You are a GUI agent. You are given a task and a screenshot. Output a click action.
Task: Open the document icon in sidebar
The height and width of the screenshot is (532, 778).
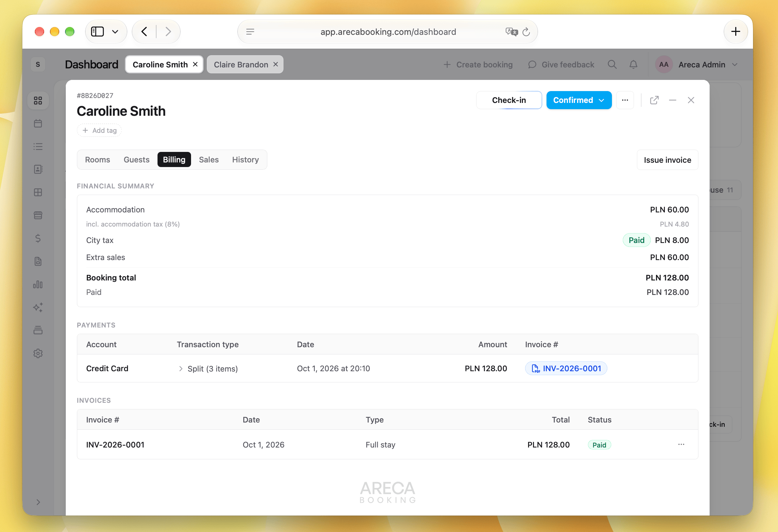(38, 261)
